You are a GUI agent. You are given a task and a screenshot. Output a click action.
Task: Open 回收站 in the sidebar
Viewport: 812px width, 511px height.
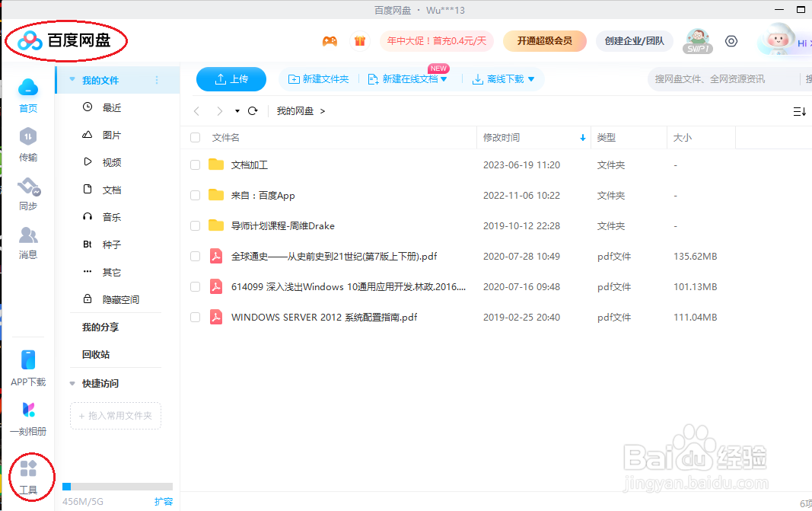coord(96,354)
